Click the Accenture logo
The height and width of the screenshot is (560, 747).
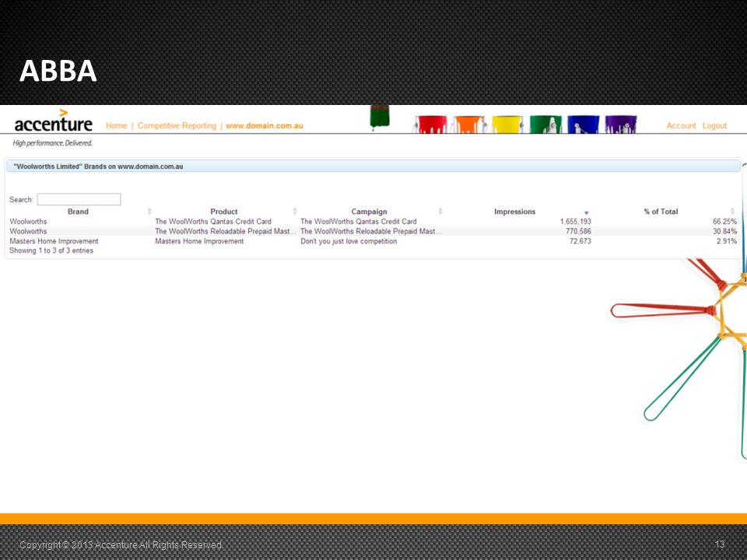pyautogui.click(x=54, y=121)
